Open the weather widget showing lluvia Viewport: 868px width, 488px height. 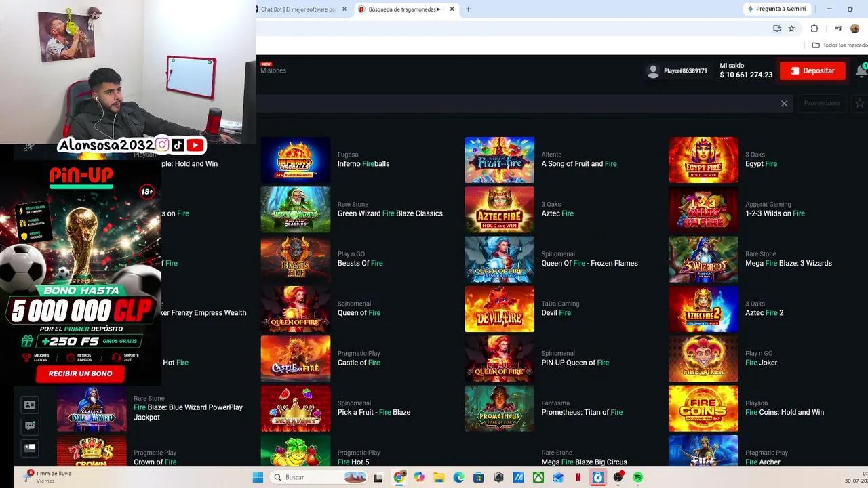click(47, 476)
